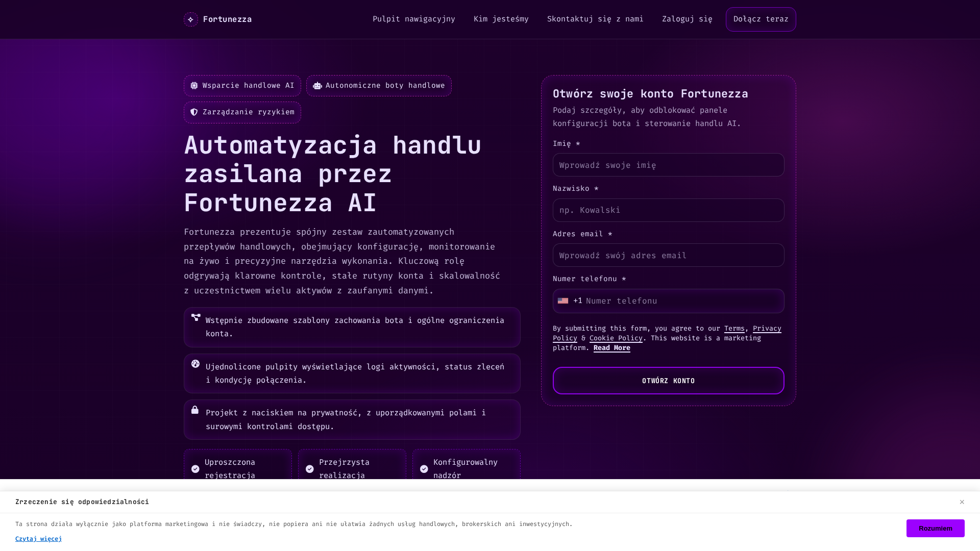Select Zaloguj się in the navigation

(687, 19)
